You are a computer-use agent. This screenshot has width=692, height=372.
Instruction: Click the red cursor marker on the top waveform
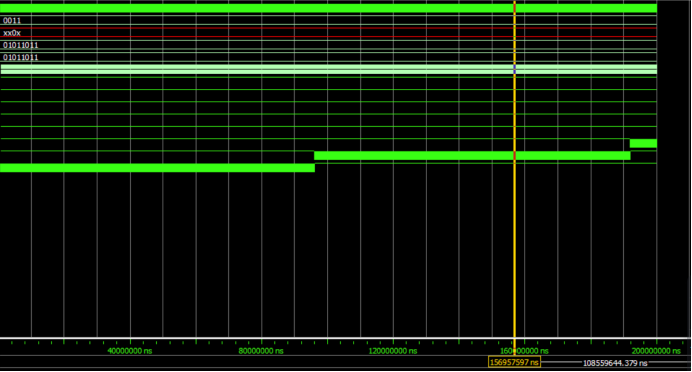(x=515, y=8)
